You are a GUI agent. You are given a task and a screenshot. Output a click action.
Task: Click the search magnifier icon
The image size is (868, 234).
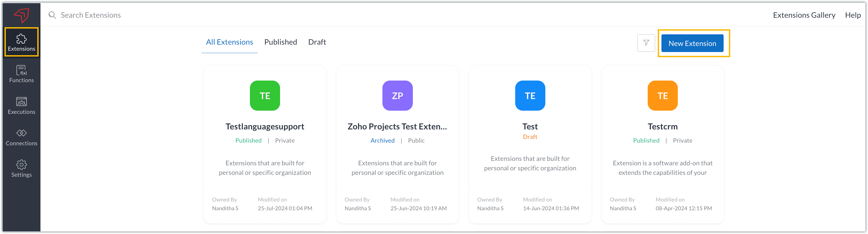52,15
